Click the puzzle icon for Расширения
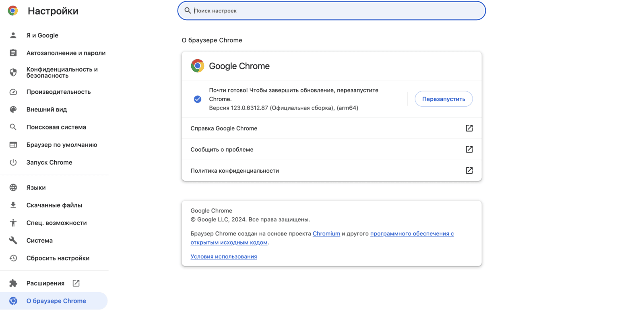The image size is (644, 326). (x=13, y=283)
